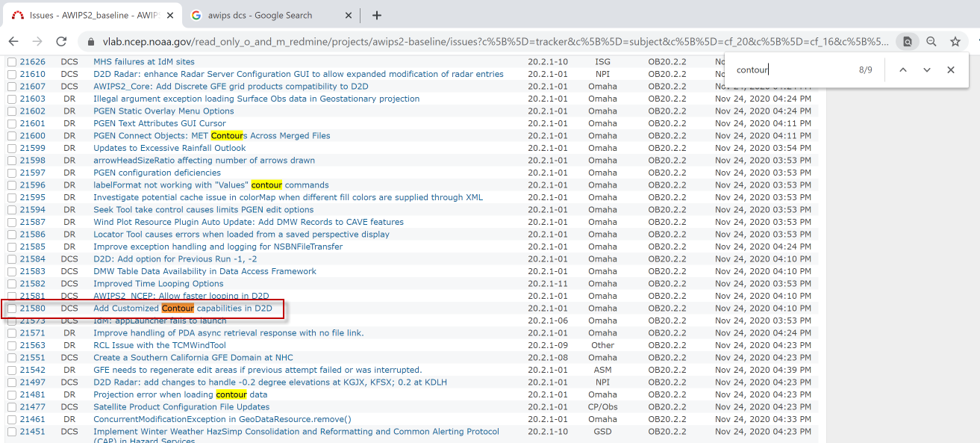Open 'Projection error when loading contour data' issue
980x443 pixels.
tap(180, 394)
